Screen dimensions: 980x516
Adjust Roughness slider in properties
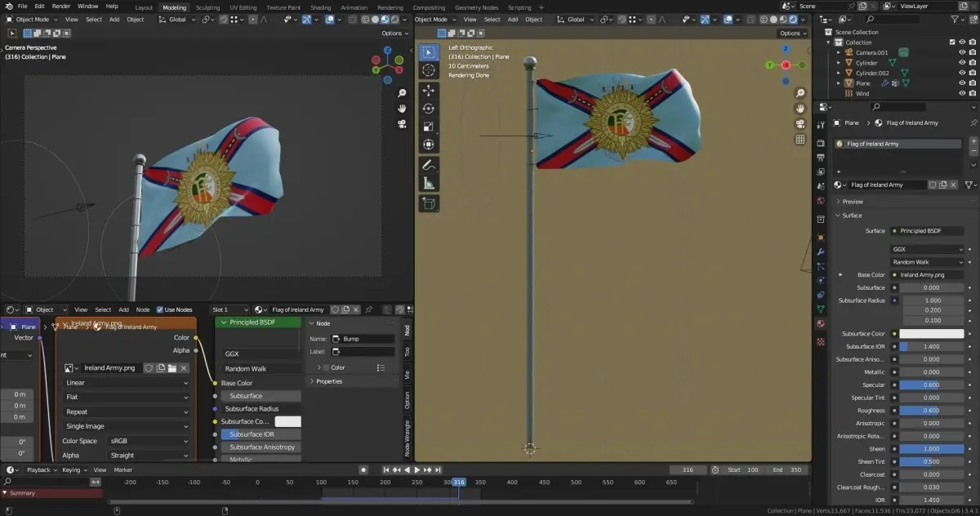932,411
